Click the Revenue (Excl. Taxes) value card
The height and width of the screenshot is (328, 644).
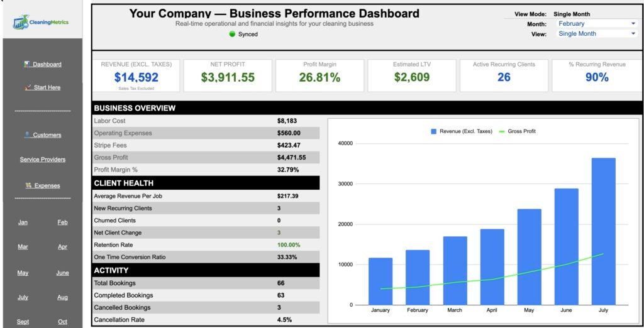point(136,75)
